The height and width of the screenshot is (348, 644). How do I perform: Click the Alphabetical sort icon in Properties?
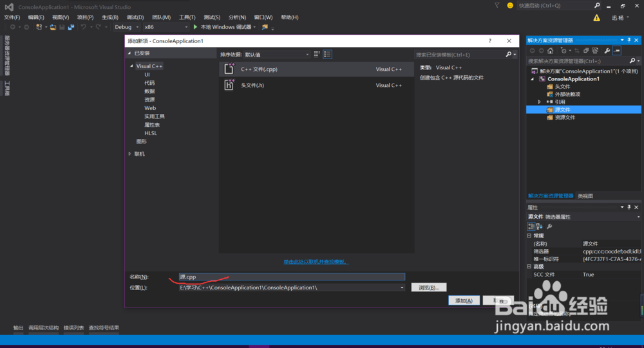point(539,226)
